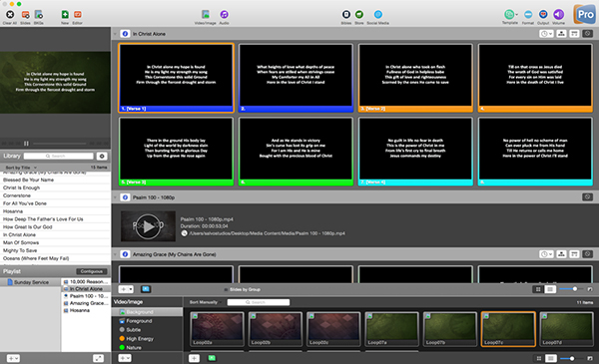
Task: Switch media bin to list view
Action: 550,358
